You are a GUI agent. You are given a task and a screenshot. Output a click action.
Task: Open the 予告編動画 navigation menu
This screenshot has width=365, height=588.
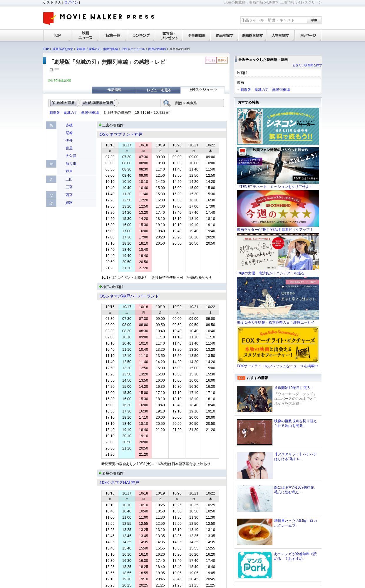click(x=197, y=35)
